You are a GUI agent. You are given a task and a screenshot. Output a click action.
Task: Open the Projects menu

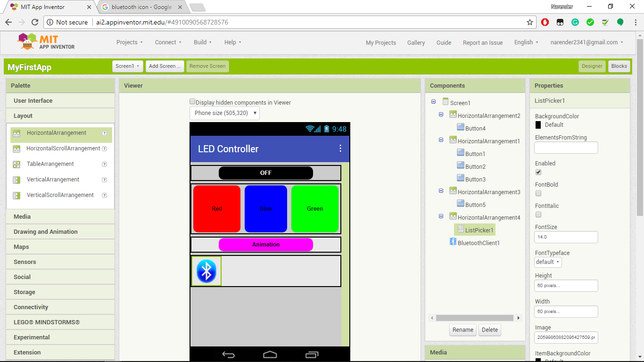[130, 42]
